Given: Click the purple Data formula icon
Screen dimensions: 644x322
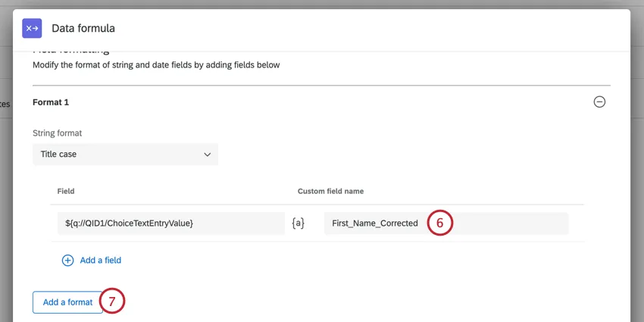Looking at the screenshot, I should pos(32,28).
